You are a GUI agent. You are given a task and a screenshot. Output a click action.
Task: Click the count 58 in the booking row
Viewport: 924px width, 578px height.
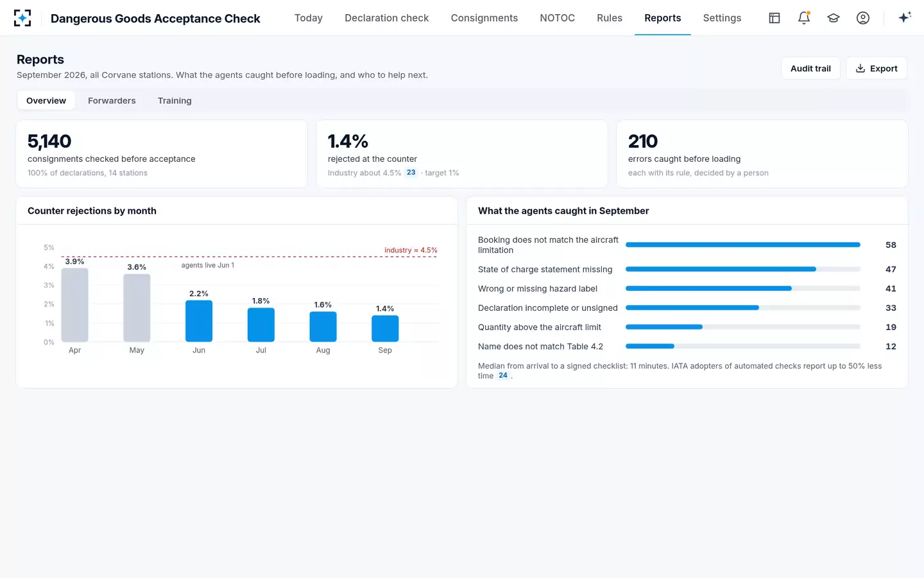click(891, 245)
